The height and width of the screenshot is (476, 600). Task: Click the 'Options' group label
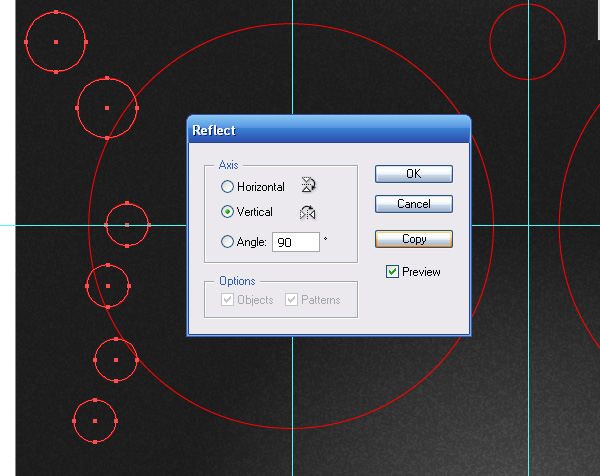(x=237, y=281)
